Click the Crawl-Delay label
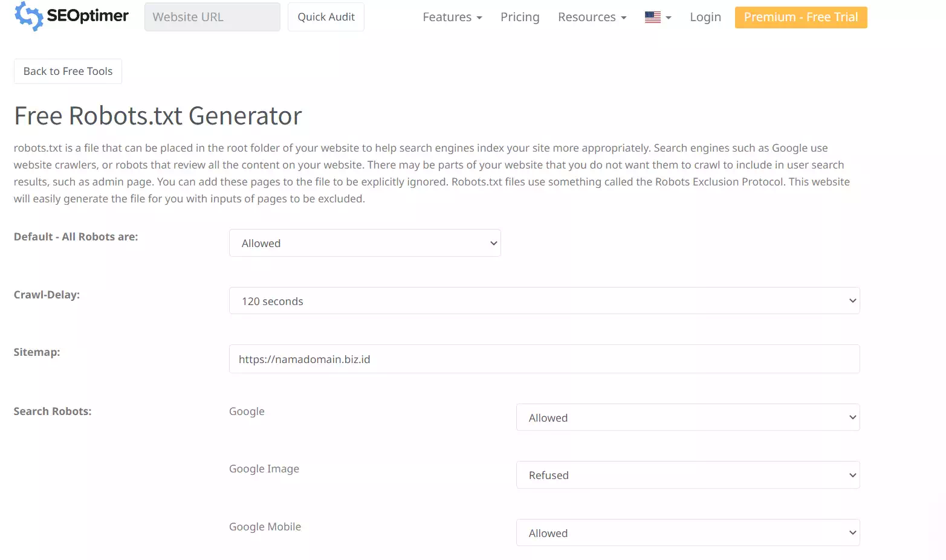Viewport: 946px width, 560px height. click(x=47, y=295)
